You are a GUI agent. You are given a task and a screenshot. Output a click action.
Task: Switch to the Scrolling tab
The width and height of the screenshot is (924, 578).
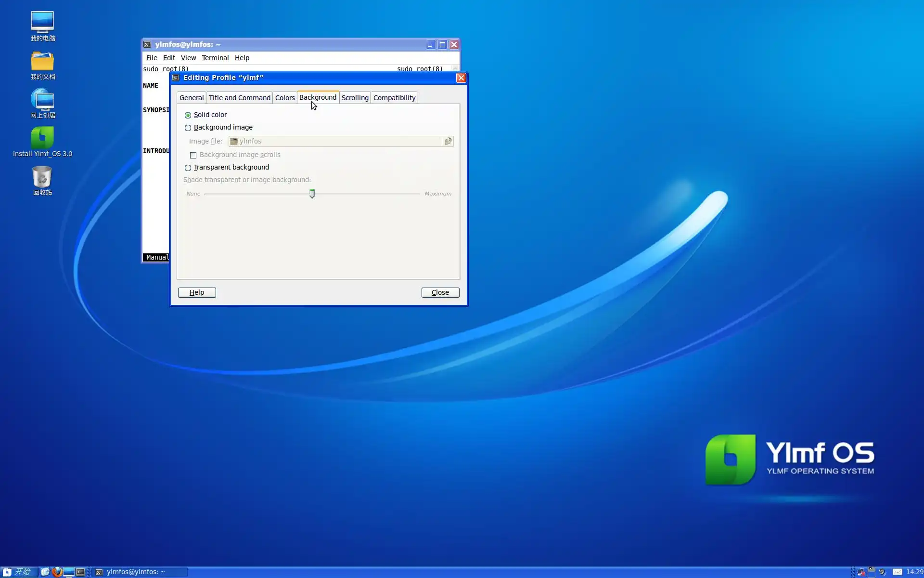pos(355,98)
